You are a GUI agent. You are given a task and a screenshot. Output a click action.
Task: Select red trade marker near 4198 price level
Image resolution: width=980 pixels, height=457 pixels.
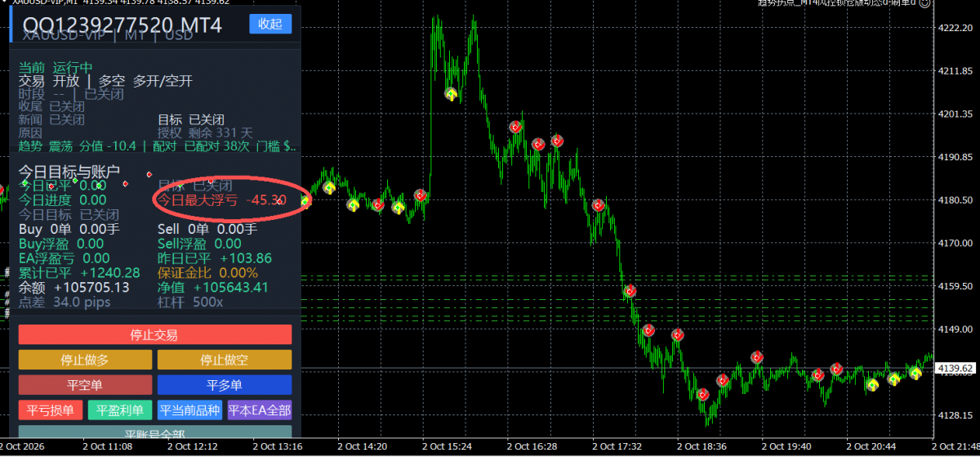click(x=515, y=127)
